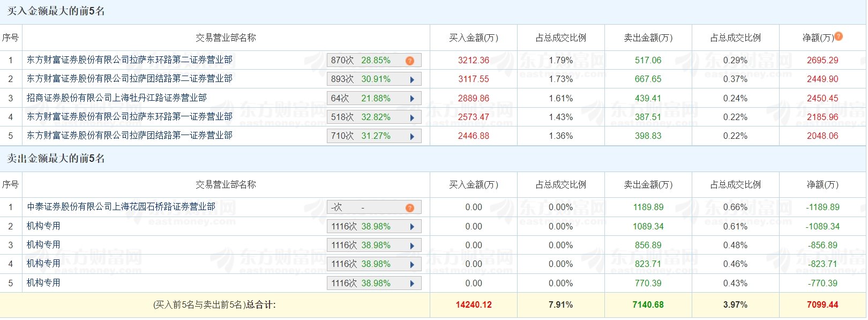This screenshot has height=320, width=868.
Task: Click the blue arrow in sell row number 5 机构专用
Action: pos(412,284)
